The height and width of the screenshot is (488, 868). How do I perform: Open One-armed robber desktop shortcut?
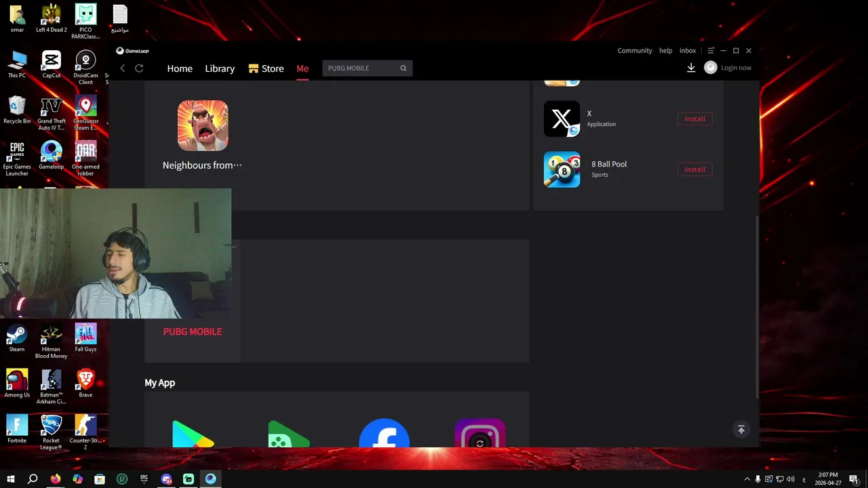point(85,159)
